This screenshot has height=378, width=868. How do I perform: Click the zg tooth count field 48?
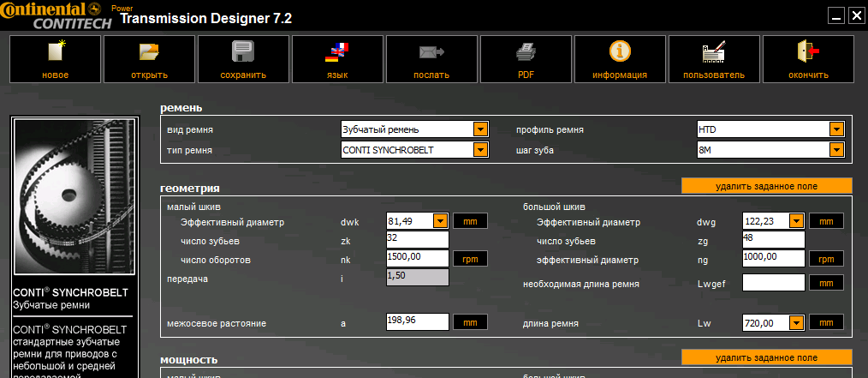click(773, 239)
